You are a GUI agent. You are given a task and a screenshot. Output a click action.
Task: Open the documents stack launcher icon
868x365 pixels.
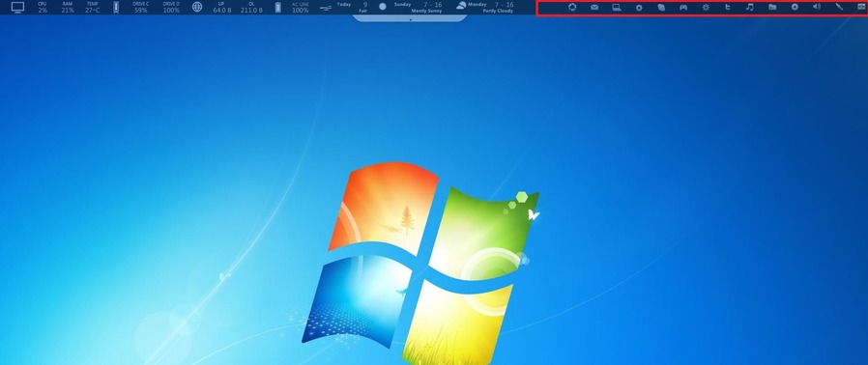(x=661, y=7)
